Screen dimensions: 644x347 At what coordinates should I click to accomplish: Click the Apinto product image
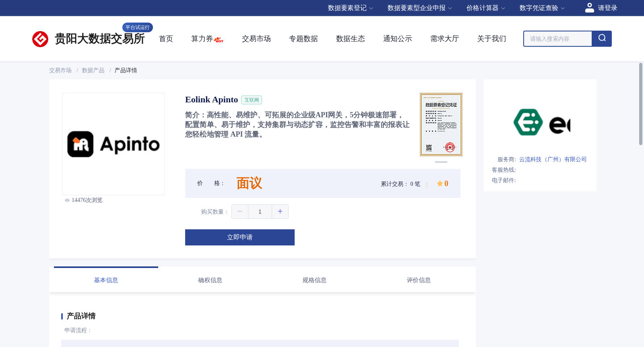point(114,144)
